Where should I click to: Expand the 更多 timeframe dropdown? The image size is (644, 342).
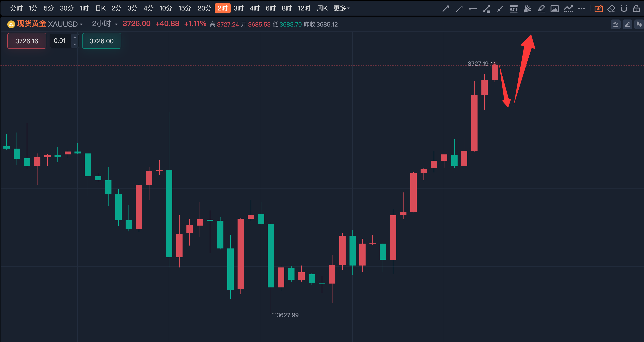341,9
